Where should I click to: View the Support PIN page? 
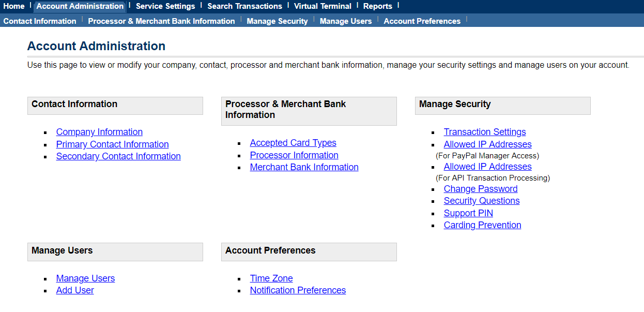pos(468,213)
